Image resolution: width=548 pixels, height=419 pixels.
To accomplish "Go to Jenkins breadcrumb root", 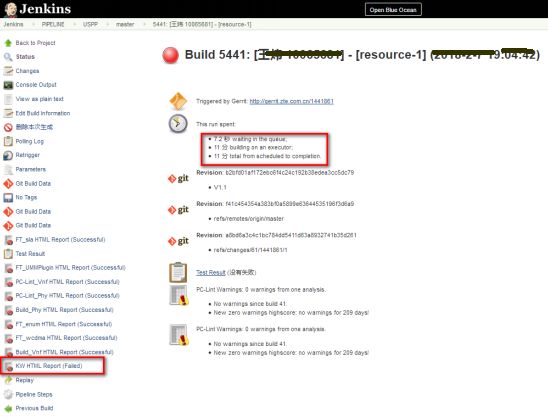I will [13, 24].
